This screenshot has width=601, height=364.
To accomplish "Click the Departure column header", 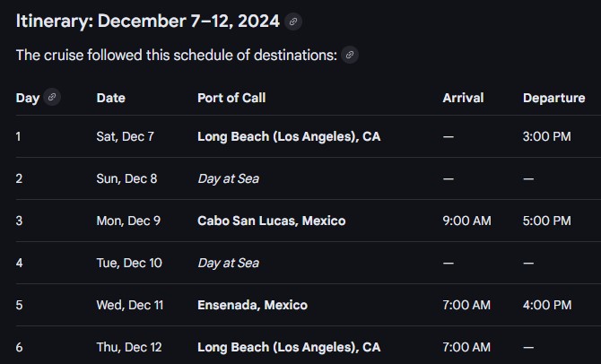I will 553,98.
